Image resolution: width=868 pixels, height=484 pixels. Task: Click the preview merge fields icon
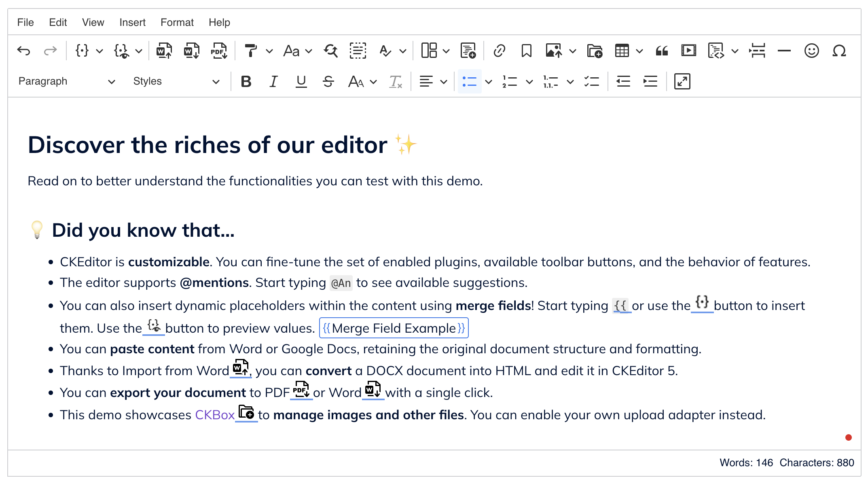[x=121, y=51]
